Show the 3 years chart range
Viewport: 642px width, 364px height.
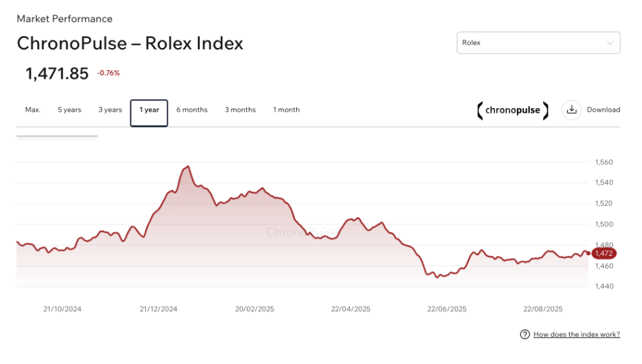click(x=110, y=110)
